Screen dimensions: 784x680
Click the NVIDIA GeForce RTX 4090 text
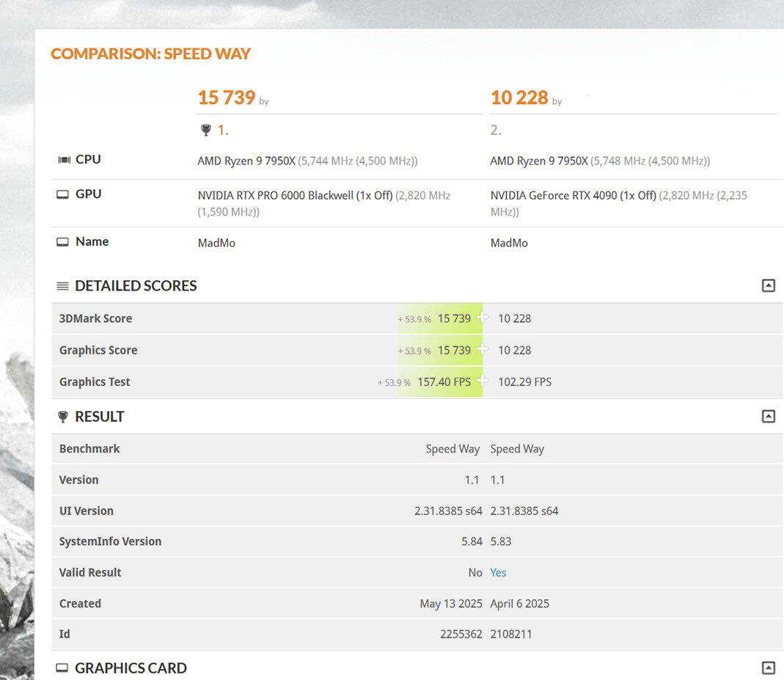pyautogui.click(x=573, y=196)
